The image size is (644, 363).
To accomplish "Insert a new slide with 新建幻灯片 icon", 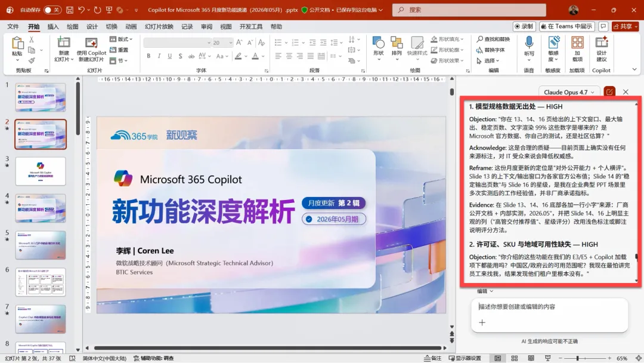I will 64,43.
